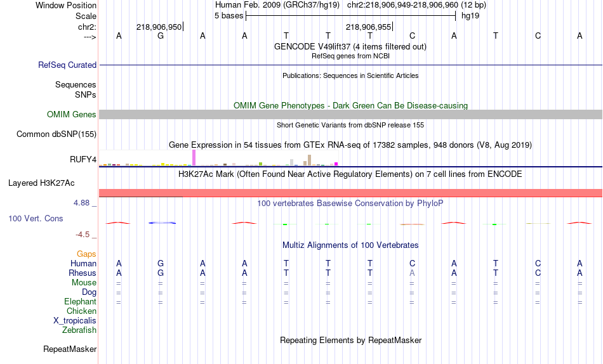Image resolution: width=603 pixels, height=364 pixels.
Task: Click the '5 bases' scale bar label
Action: [x=229, y=16]
